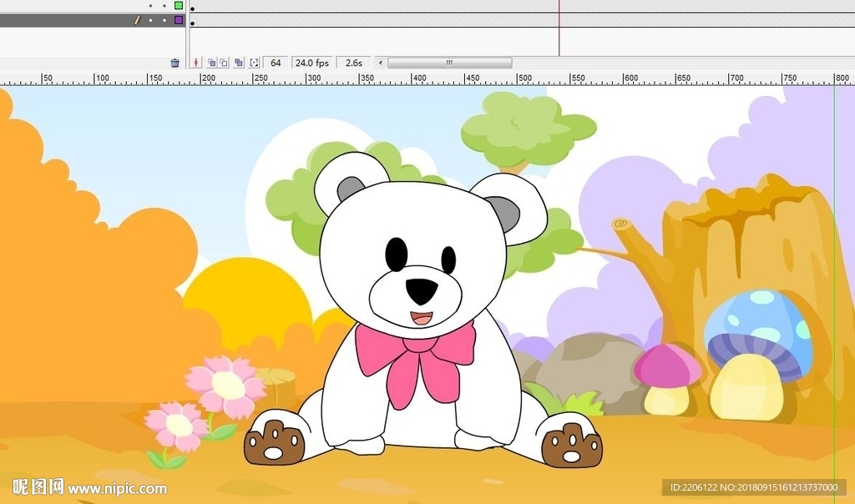Toggle lock dot on the purple-swatch layer

click(x=164, y=20)
